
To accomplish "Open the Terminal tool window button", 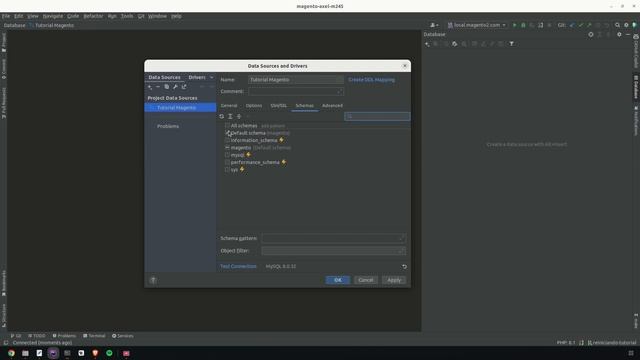I will [94, 336].
